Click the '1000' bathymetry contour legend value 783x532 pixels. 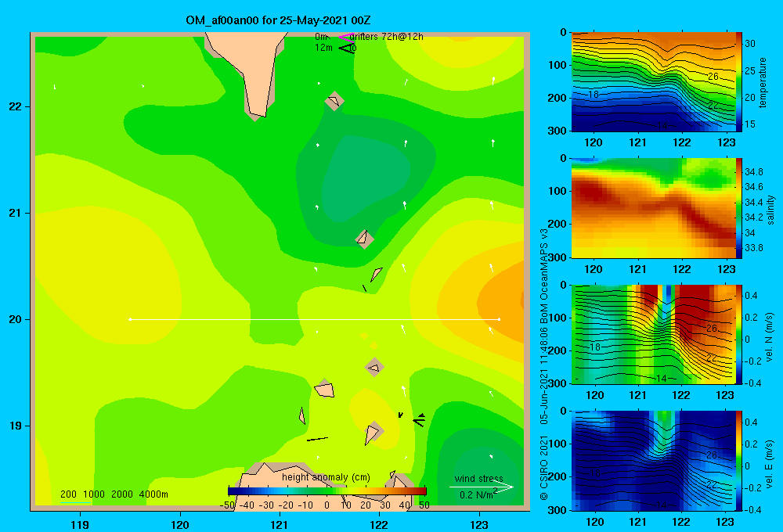[93, 494]
